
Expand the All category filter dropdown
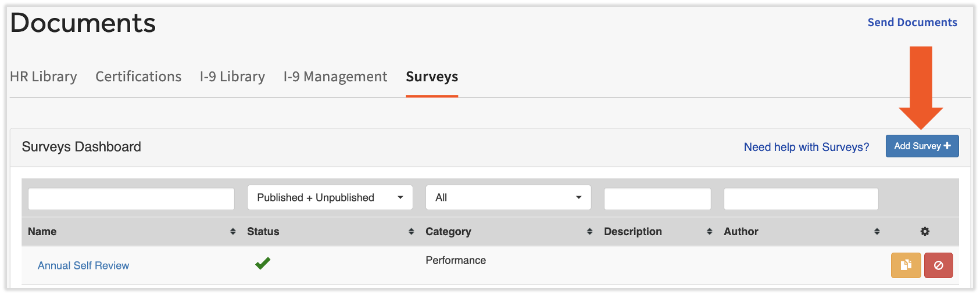(508, 197)
